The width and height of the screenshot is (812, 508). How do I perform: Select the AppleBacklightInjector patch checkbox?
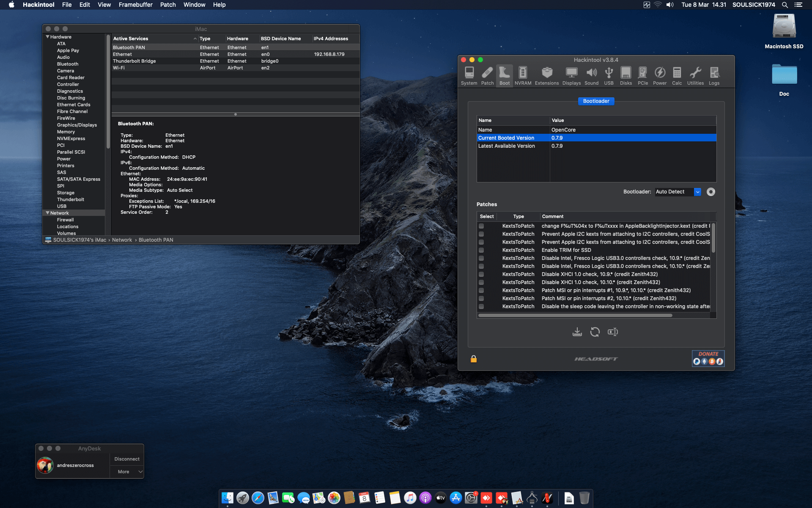point(481,226)
